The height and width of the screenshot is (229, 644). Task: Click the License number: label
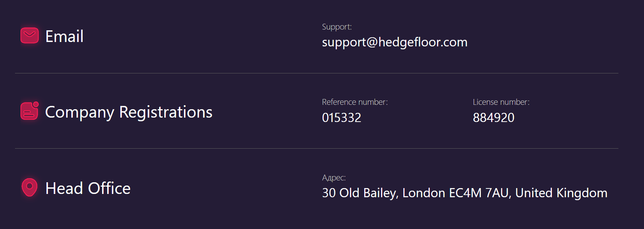click(501, 102)
